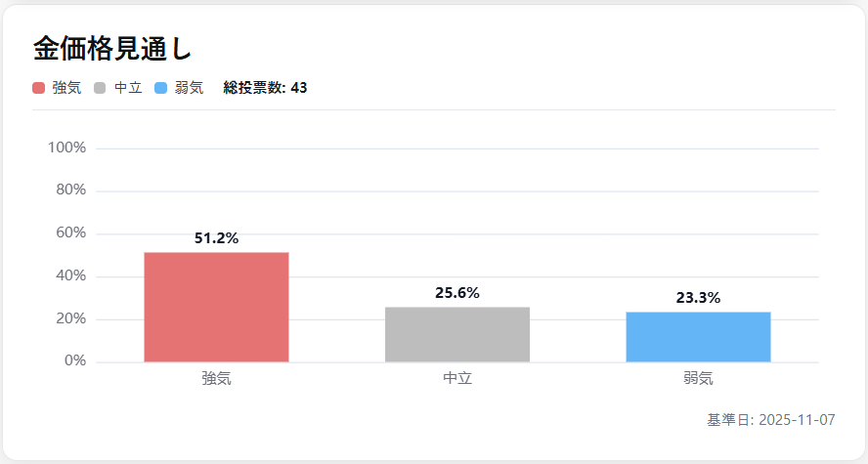
Task: Select the blue 弱気 bar in the chart
Action: pyautogui.click(x=698, y=337)
